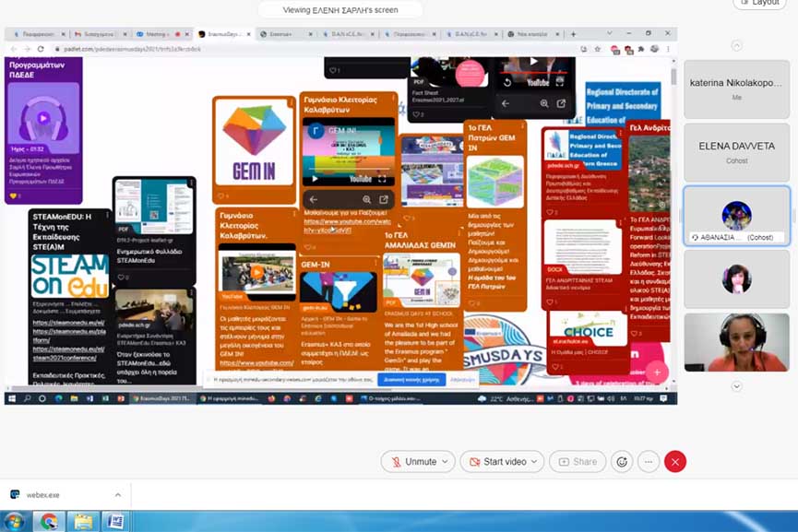Image resolution: width=798 pixels, height=532 pixels.
Task: Switch to the Gmail tab in shared browser
Action: point(100,34)
